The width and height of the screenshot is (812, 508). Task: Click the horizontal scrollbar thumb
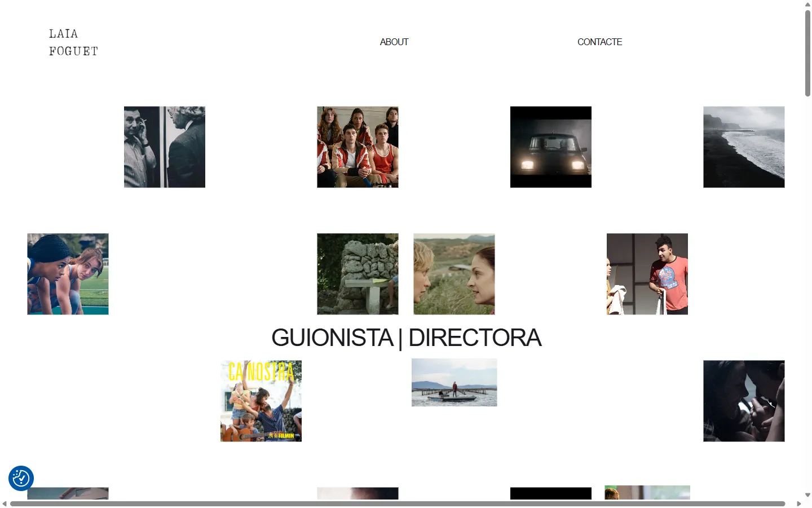[398, 503]
